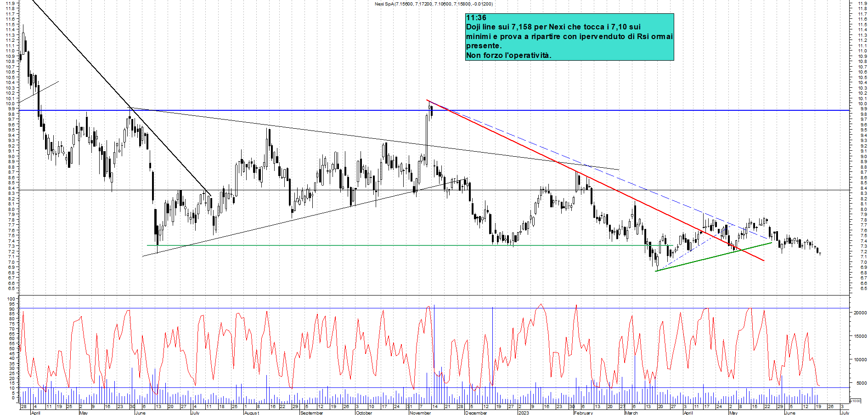Select the horizontal green support line near 7.3
This screenshot has width=868, height=415.
(x=410, y=245)
